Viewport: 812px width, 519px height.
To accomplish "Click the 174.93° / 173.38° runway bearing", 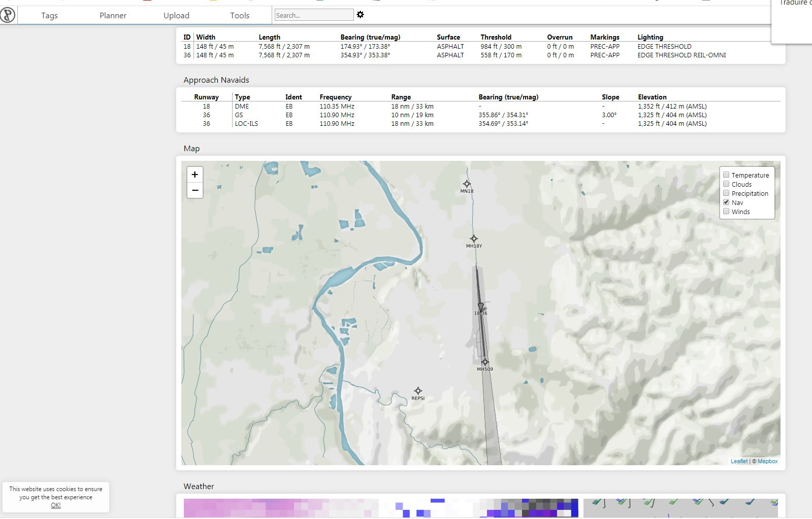I will (365, 47).
